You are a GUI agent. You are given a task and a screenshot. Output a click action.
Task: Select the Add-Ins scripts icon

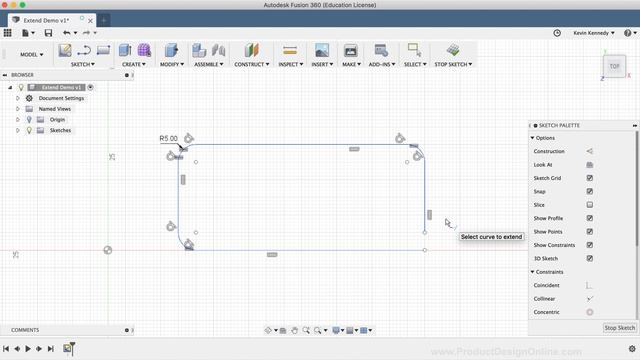(x=381, y=51)
